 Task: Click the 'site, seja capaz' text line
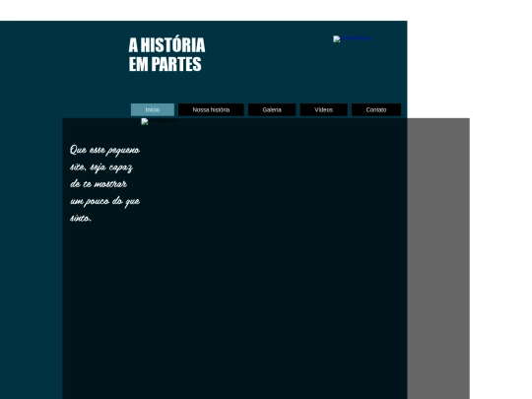[101, 166]
